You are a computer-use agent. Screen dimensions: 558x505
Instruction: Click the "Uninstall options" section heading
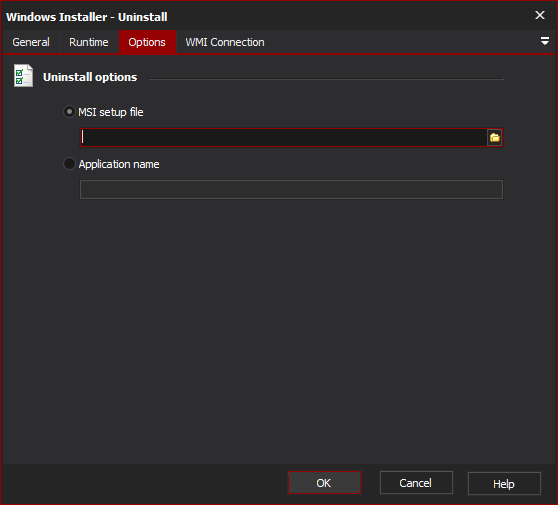tap(90, 77)
